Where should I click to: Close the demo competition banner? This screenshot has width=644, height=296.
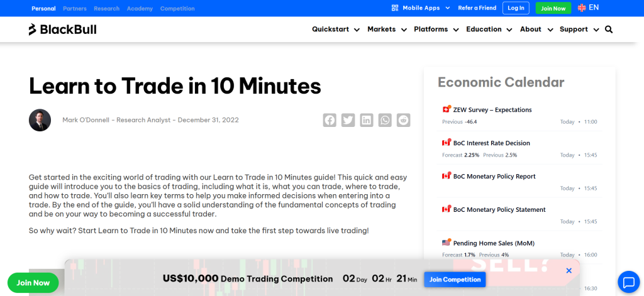pyautogui.click(x=569, y=270)
